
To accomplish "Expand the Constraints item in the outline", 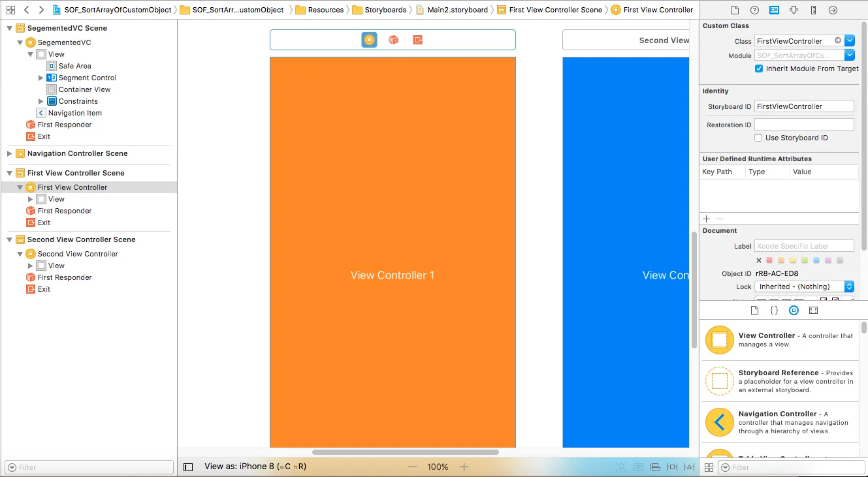I will pos(41,101).
